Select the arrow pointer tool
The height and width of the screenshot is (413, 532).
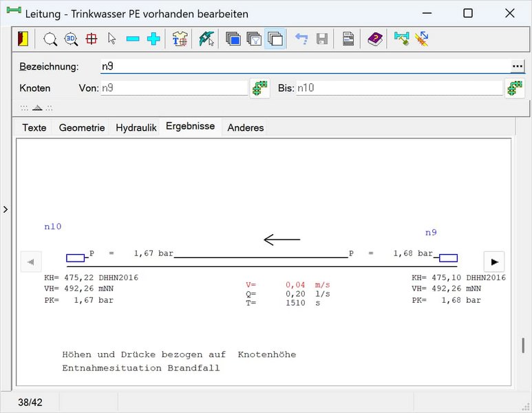click(112, 39)
